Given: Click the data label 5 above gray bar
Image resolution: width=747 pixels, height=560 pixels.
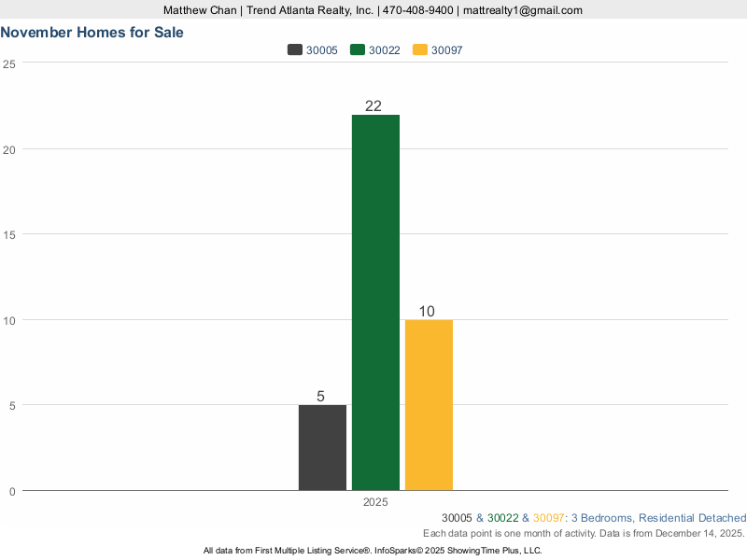Looking at the screenshot, I should click(320, 397).
